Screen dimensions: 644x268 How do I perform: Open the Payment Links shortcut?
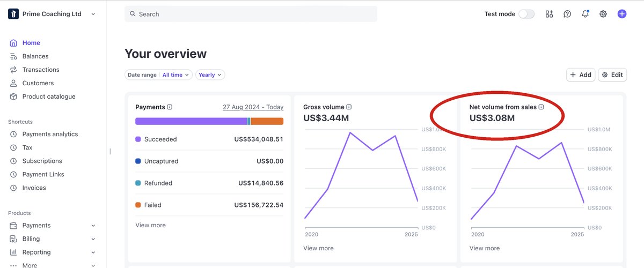43,174
